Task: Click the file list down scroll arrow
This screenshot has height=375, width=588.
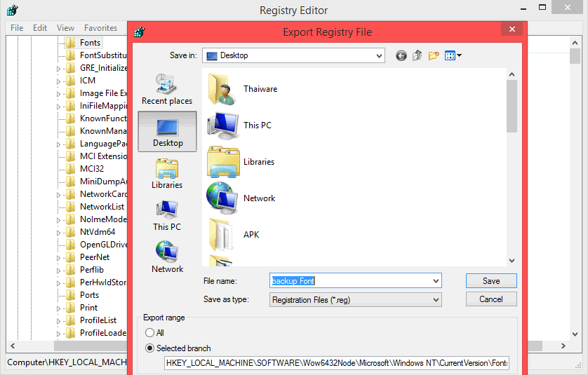Action: [512, 260]
